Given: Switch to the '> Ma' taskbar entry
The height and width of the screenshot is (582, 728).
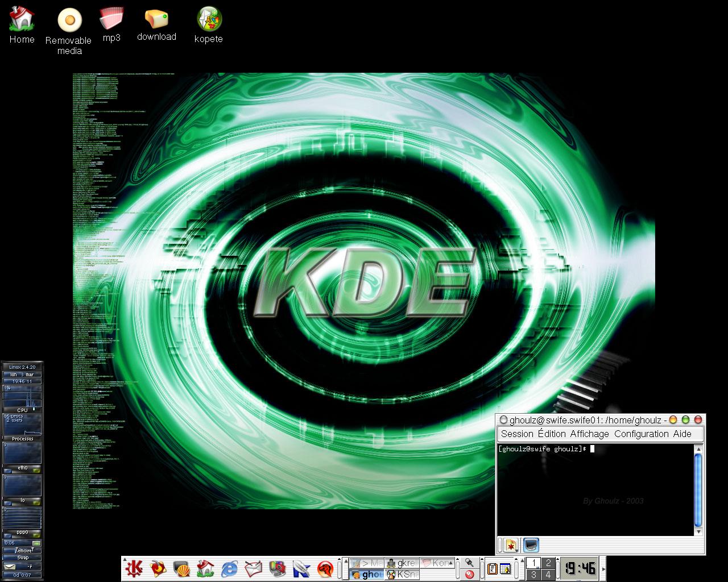Looking at the screenshot, I should (367, 563).
